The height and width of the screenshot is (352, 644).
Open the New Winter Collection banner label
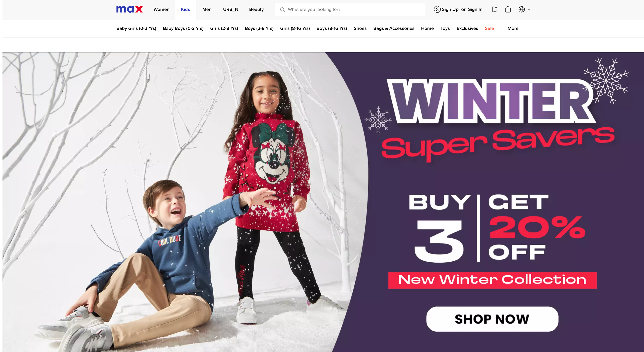pyautogui.click(x=492, y=280)
